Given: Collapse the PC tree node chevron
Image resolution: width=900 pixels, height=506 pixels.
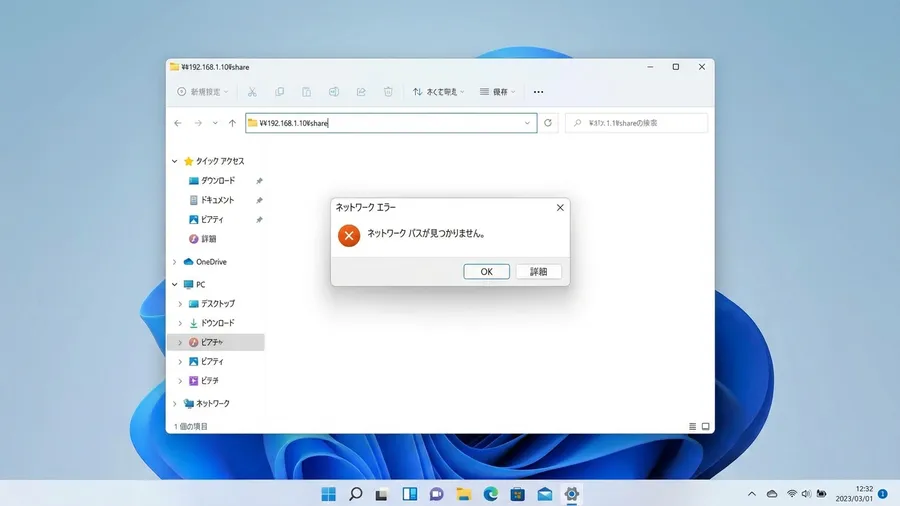Looking at the screenshot, I should pos(174,284).
